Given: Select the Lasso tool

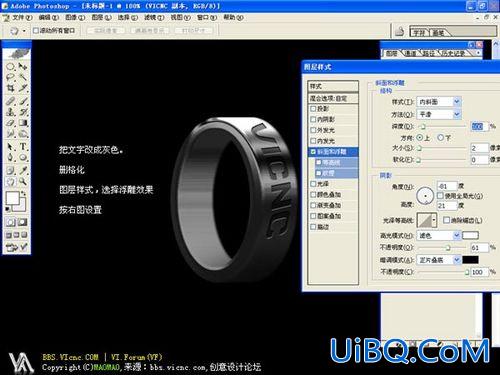Looking at the screenshot, I should (x=11, y=77).
